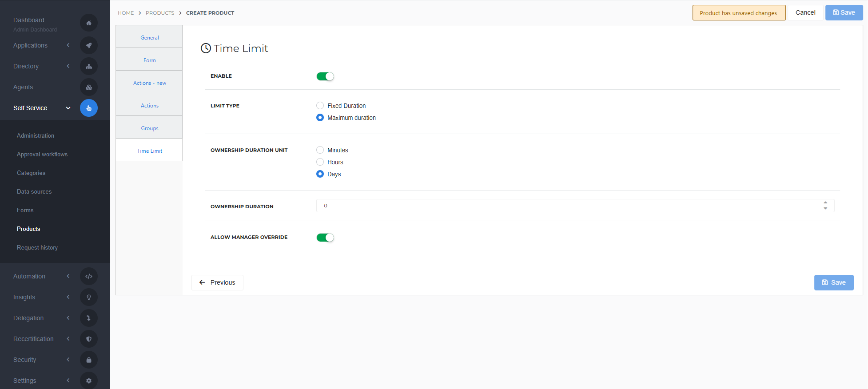Switch to the General tab
The image size is (868, 389).
pyautogui.click(x=150, y=38)
